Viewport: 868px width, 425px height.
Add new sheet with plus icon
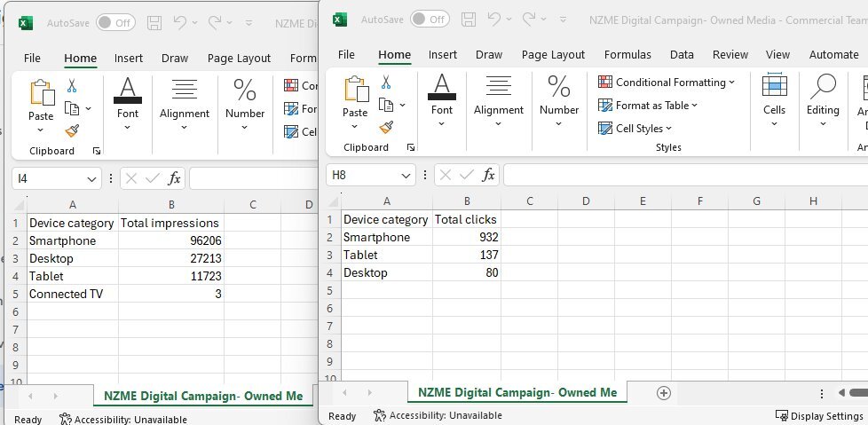[663, 392]
